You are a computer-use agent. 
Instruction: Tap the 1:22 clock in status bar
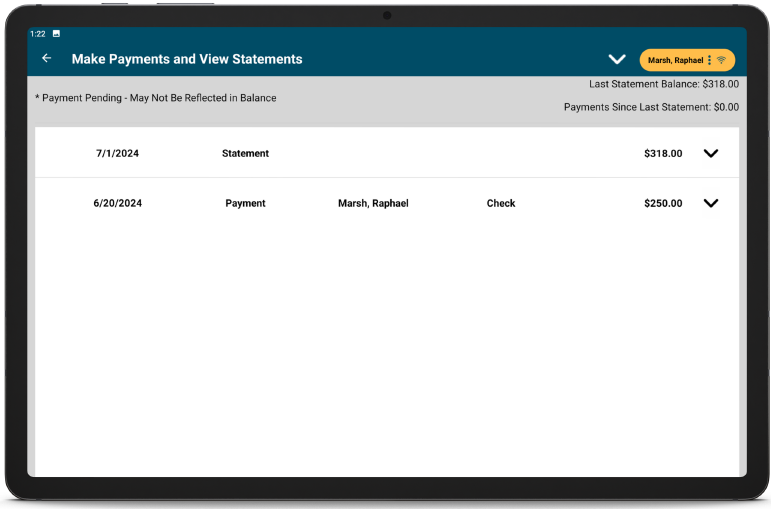[x=38, y=34]
